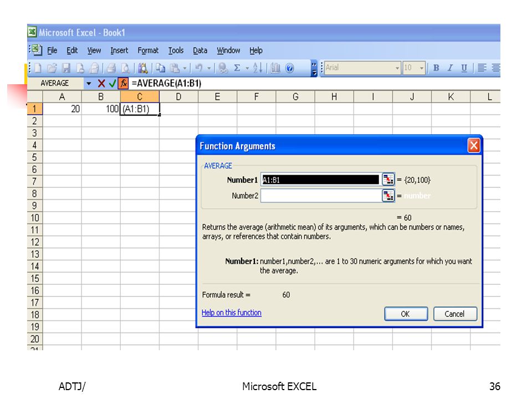Viewport: 532px width, 399px height.
Task: Click the AVERAGE Name Box
Action: (x=55, y=84)
